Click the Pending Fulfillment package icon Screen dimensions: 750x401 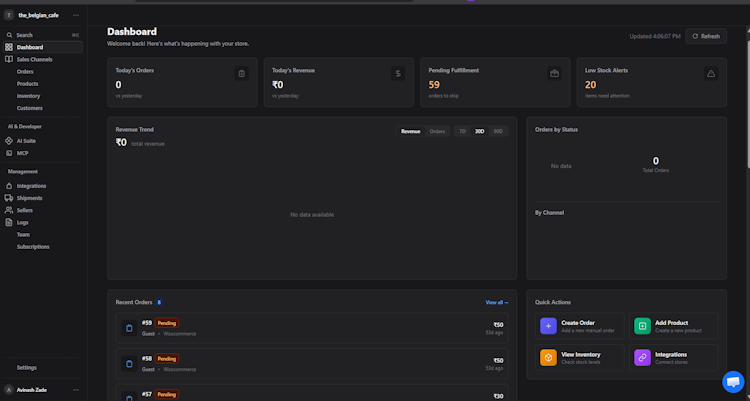coord(554,74)
